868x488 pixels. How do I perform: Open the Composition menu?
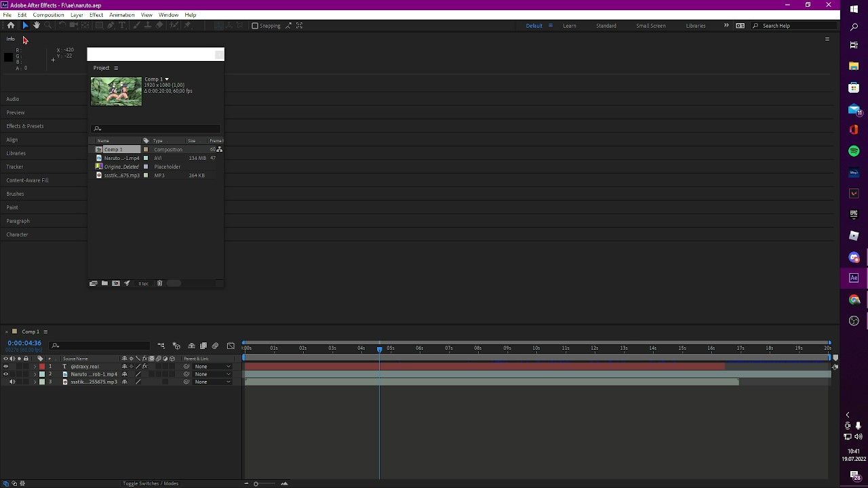pos(48,15)
